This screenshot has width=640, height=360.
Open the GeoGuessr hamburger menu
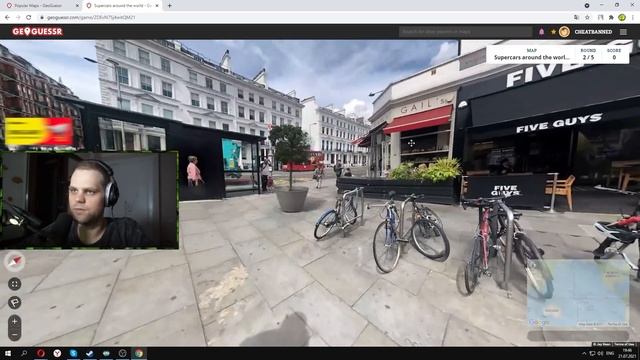623,31
